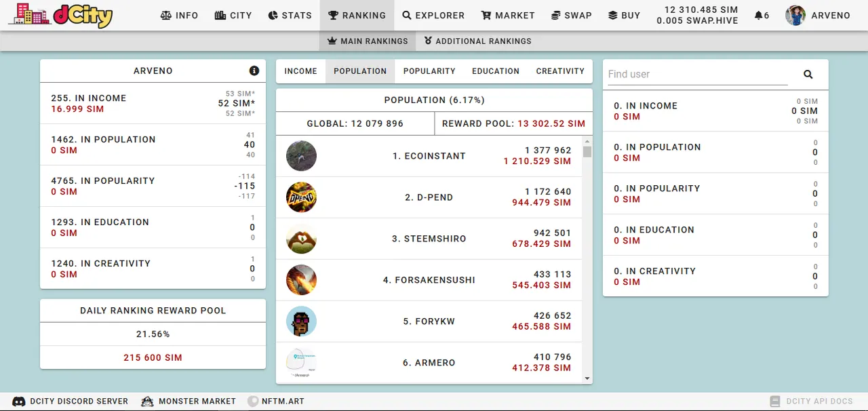Screen dimensions: 868x411
Task: Click the SIM balance 12 310.485 SIM
Action: click(701, 10)
